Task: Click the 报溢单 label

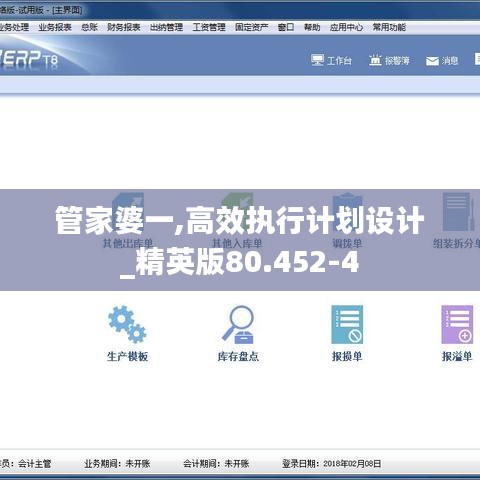Action: tap(457, 356)
